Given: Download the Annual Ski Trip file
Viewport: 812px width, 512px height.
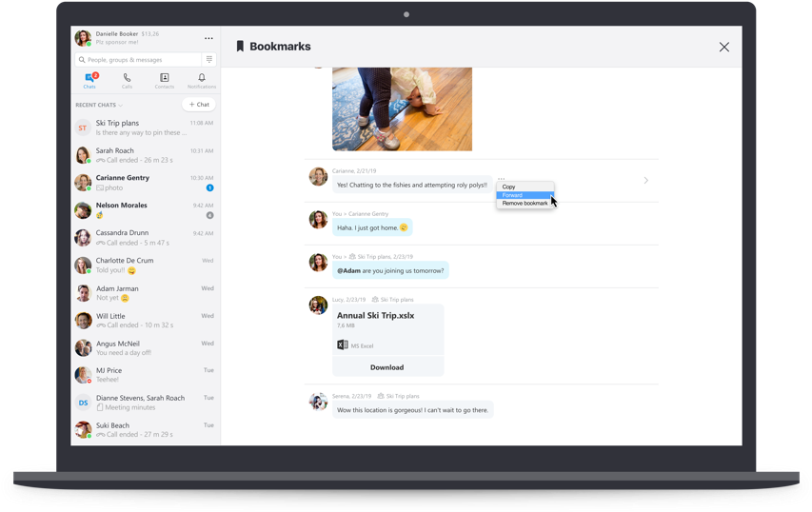Looking at the screenshot, I should pyautogui.click(x=386, y=366).
